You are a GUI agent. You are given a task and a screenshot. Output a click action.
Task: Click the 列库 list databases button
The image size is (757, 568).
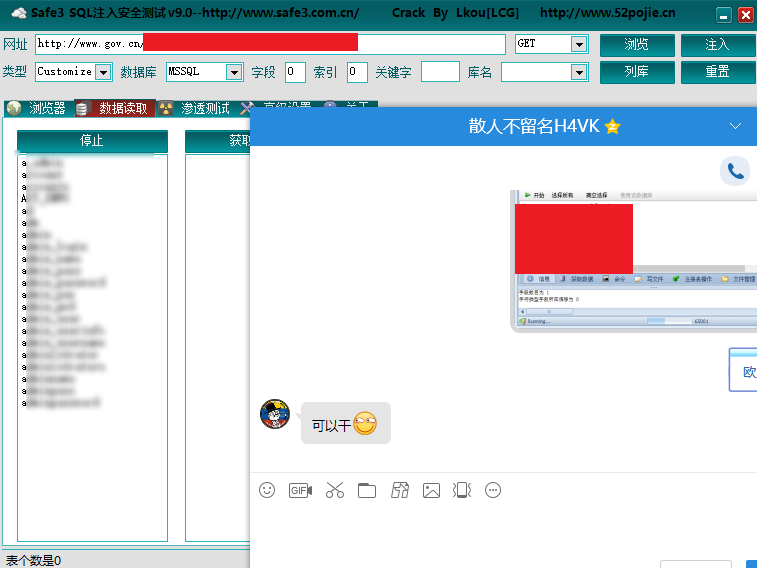click(637, 72)
